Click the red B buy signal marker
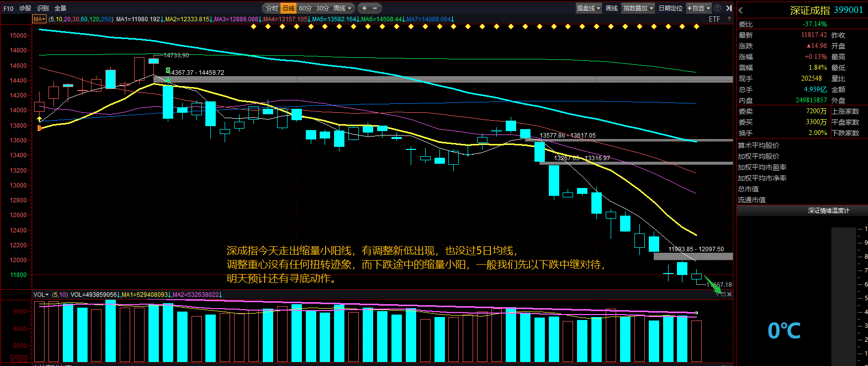 [x=39, y=129]
